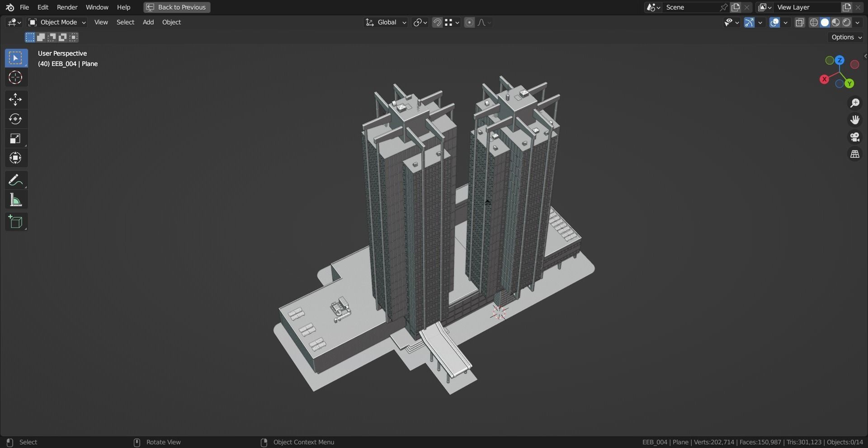Toggle viewport overlays
Image resolution: width=868 pixels, height=448 pixels.
coord(775,22)
